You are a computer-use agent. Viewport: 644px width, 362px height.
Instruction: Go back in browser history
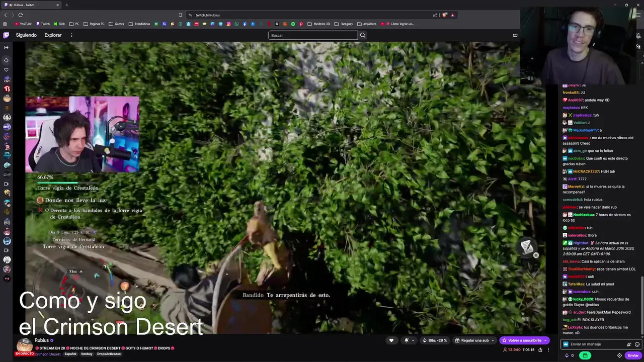click(6, 15)
